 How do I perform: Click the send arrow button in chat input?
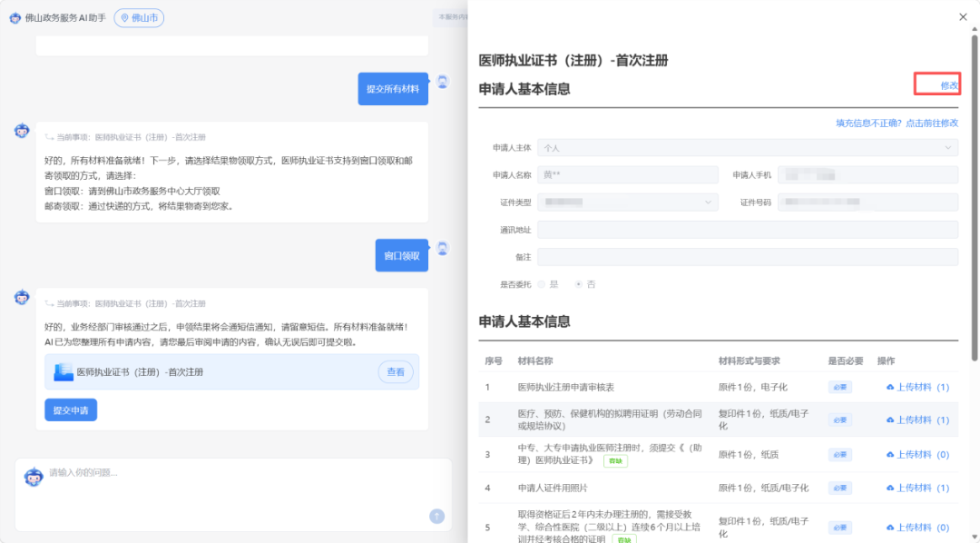[x=436, y=516]
